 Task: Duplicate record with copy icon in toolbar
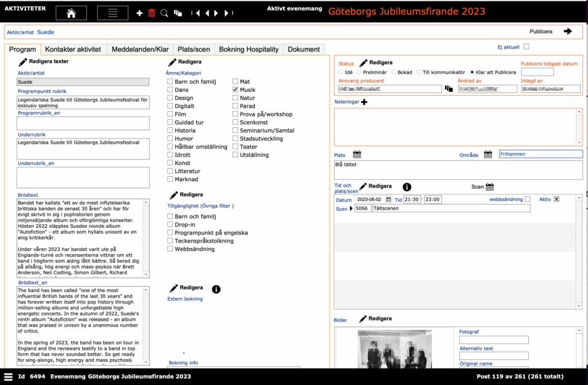tap(178, 13)
